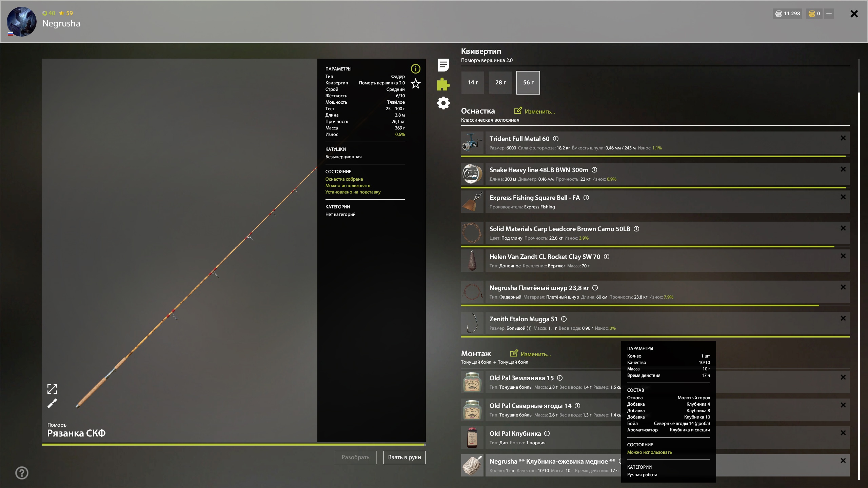This screenshot has width=868, height=488.
Task: Remove Negrusha Клубника-ежевика медное bait
Action: point(843,461)
